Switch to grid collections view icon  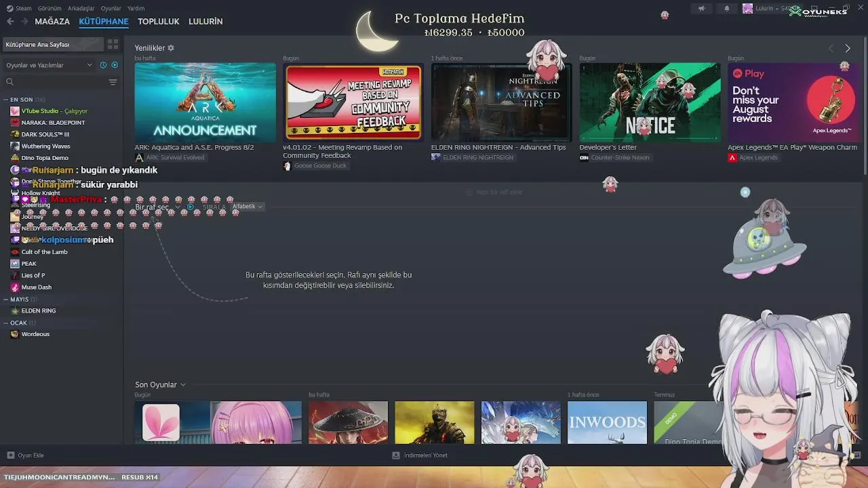click(x=113, y=45)
